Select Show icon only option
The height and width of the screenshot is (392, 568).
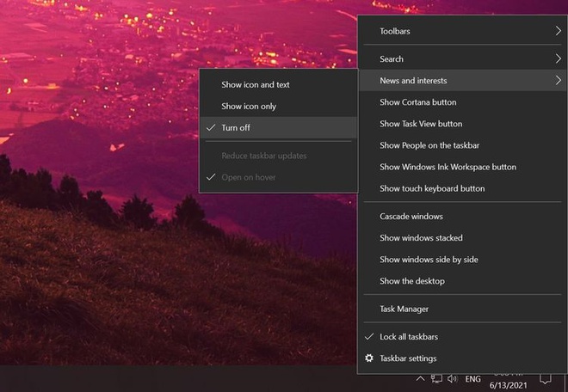click(249, 107)
